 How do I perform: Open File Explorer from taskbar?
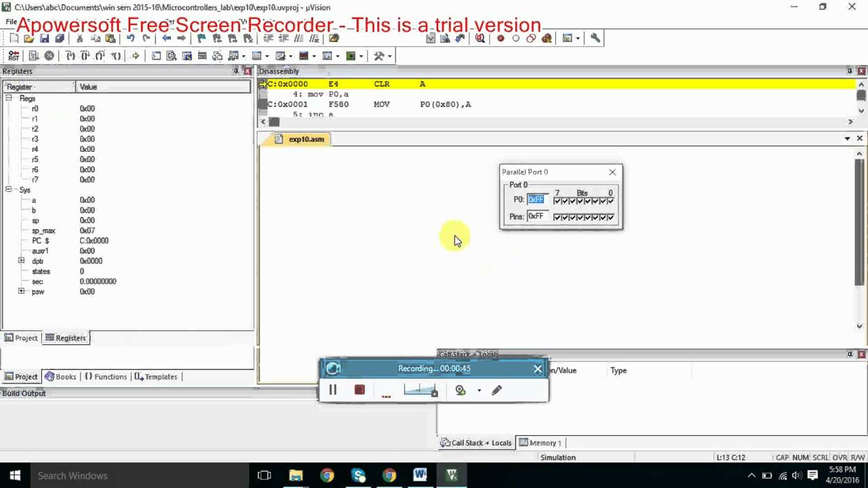tap(296, 475)
